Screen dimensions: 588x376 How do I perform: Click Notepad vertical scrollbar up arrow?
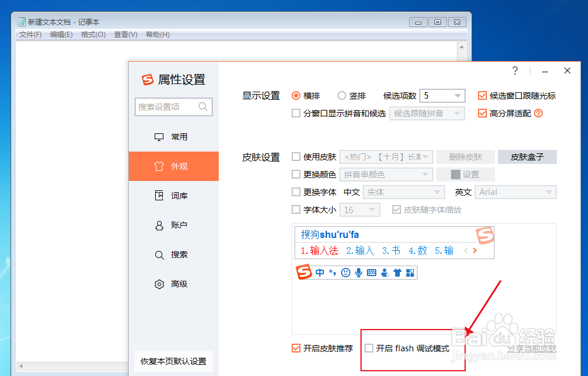pos(462,47)
